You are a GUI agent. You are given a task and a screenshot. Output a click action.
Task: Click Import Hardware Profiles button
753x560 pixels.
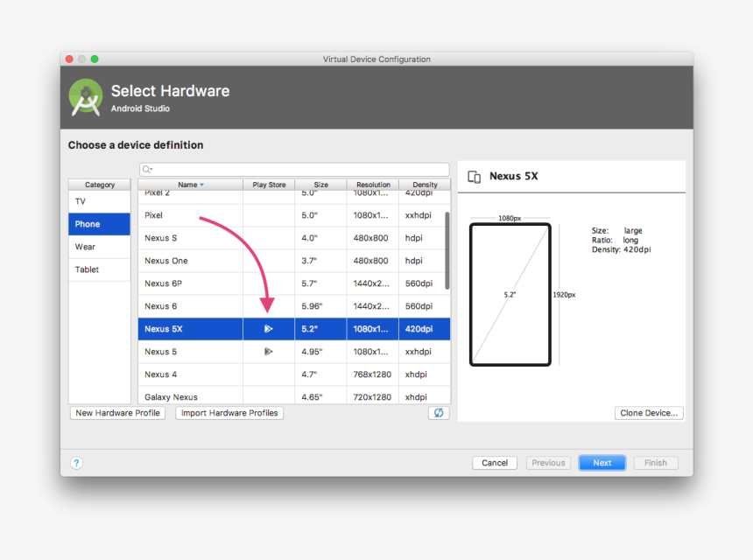(229, 413)
